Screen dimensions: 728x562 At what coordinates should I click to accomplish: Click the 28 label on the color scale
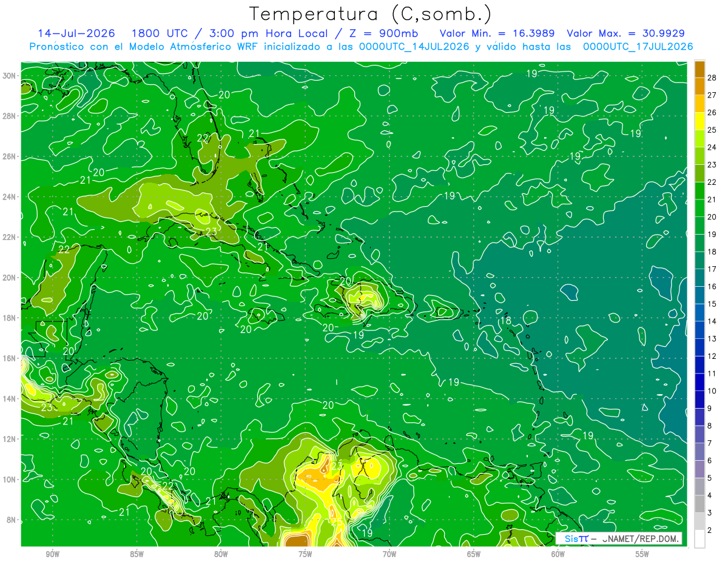[712, 78]
